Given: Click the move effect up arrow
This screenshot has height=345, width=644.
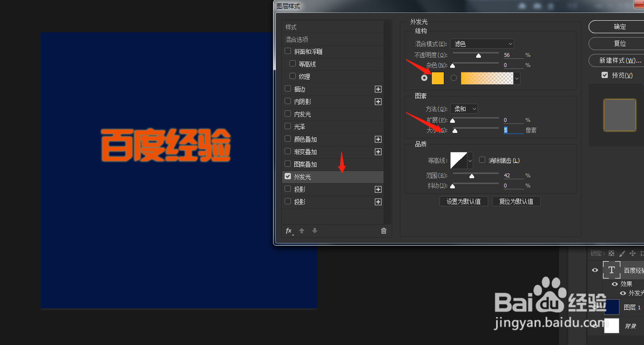Looking at the screenshot, I should point(302,231).
